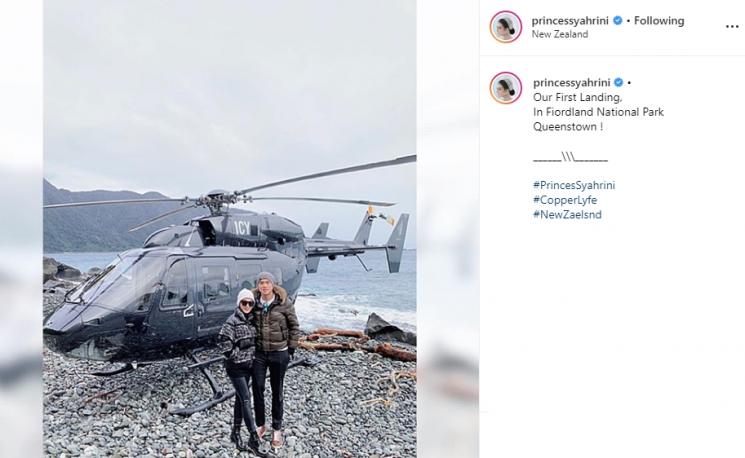Toggle the Following button
The width and height of the screenshot is (745, 458).
[659, 20]
